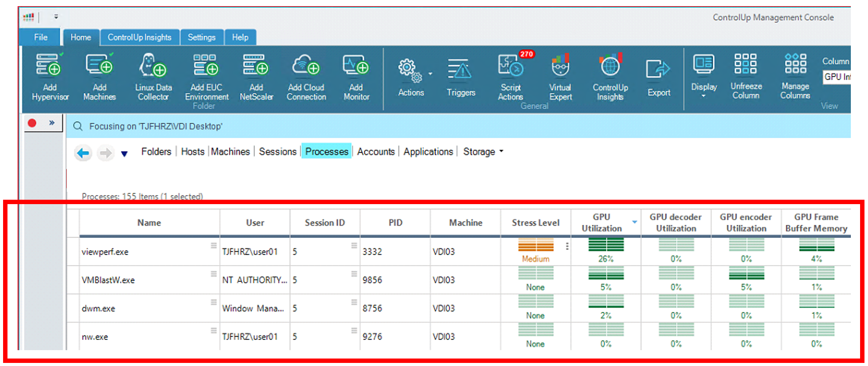Viewport: 868px width, 366px height.
Task: Switch to ControlUp Insights tab
Action: click(x=139, y=37)
